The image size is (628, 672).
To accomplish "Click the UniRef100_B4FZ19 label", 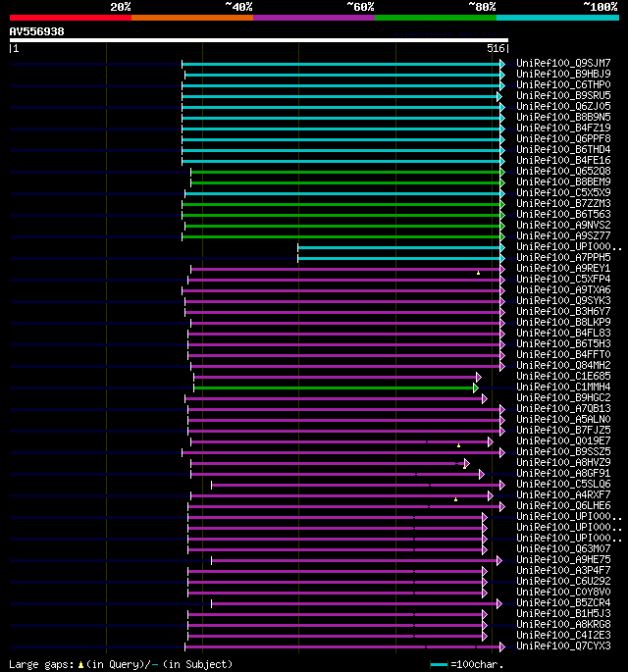I will tap(563, 129).
